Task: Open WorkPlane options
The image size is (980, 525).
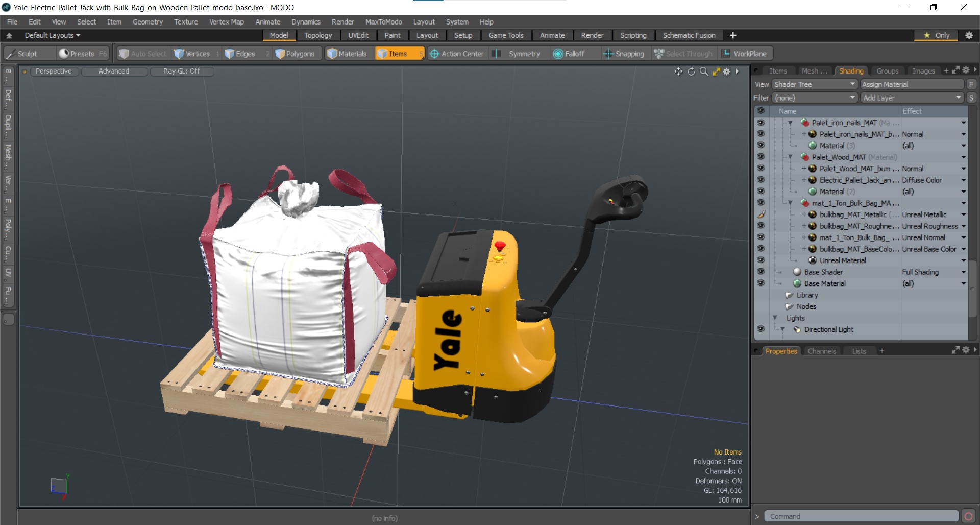Action: pos(744,54)
